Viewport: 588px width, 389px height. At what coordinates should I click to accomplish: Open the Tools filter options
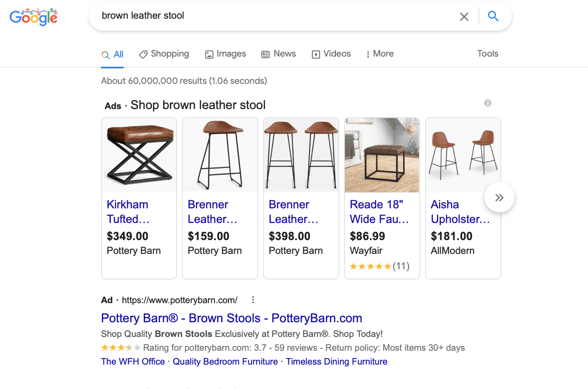487,54
